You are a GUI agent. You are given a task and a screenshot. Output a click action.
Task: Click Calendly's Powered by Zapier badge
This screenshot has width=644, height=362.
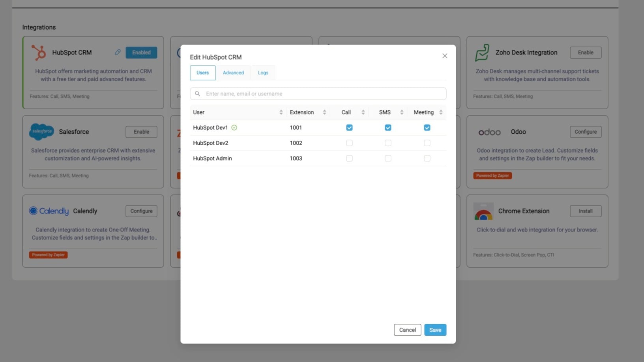point(48,255)
